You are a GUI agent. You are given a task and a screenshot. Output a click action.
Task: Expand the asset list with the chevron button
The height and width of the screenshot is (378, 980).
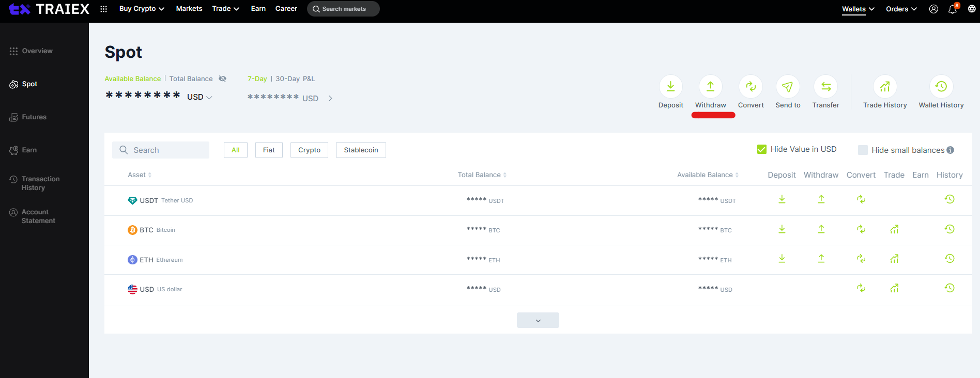538,320
